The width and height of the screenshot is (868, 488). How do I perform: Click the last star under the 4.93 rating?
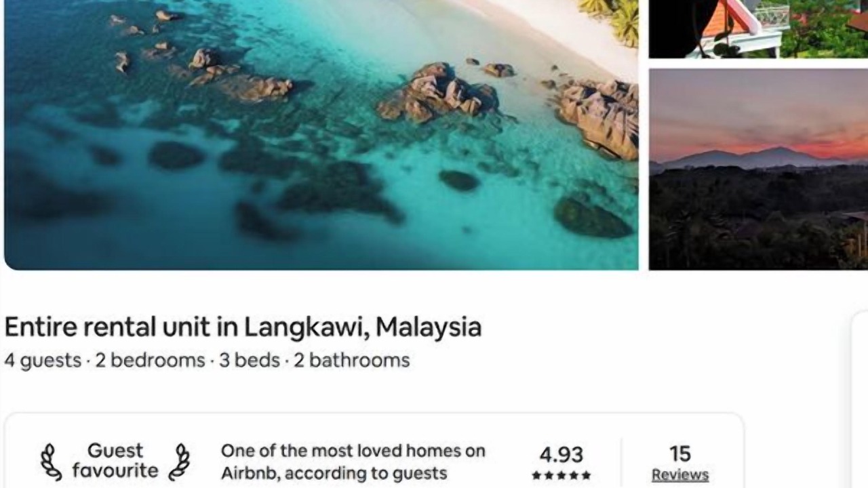coord(586,476)
